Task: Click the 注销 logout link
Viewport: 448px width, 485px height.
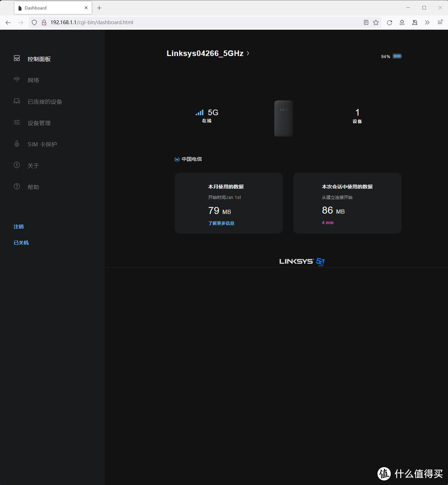Action: (x=19, y=227)
